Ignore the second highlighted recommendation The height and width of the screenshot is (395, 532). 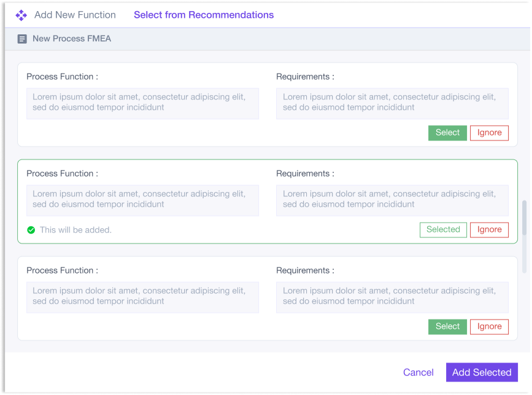[489, 229]
